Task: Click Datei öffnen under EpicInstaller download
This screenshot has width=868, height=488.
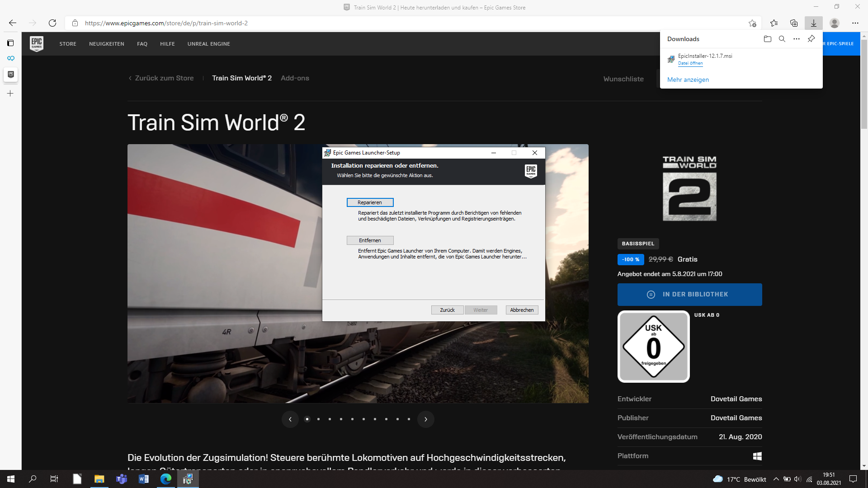Action: tap(690, 63)
